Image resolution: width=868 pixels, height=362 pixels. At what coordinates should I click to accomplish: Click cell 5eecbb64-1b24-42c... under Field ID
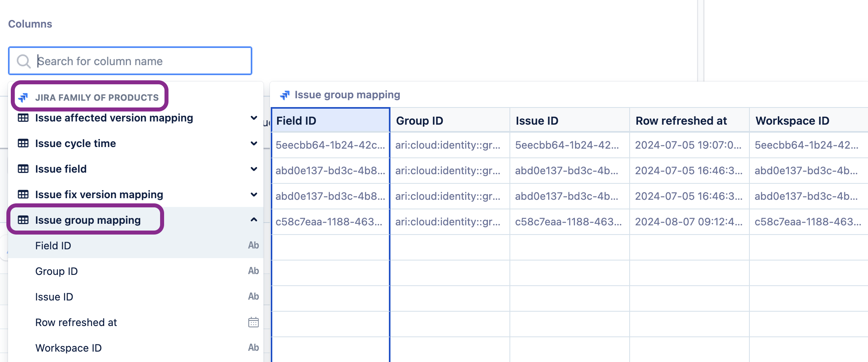[x=331, y=145]
